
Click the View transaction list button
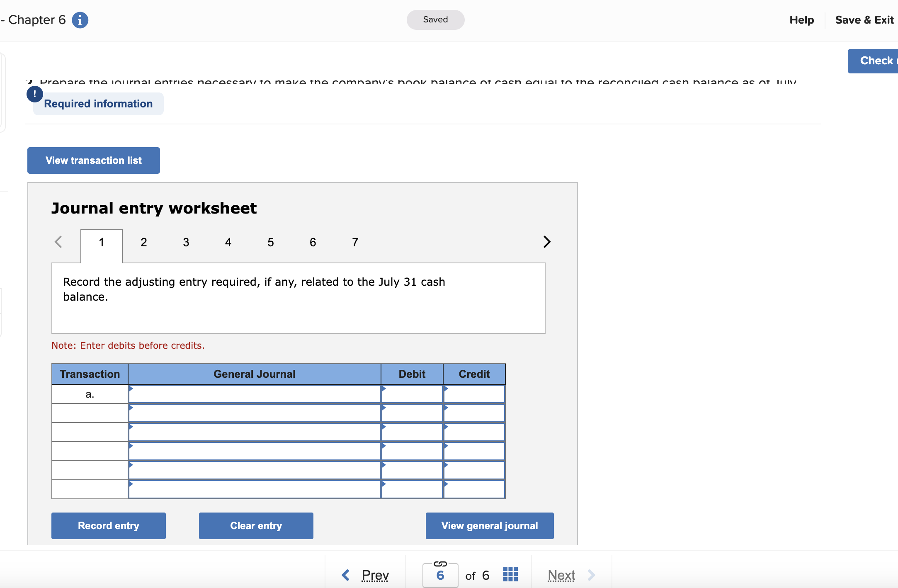93,160
